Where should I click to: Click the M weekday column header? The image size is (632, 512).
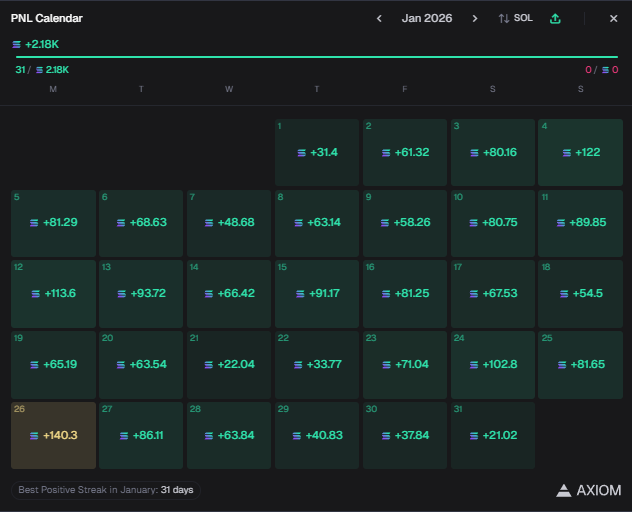point(53,89)
